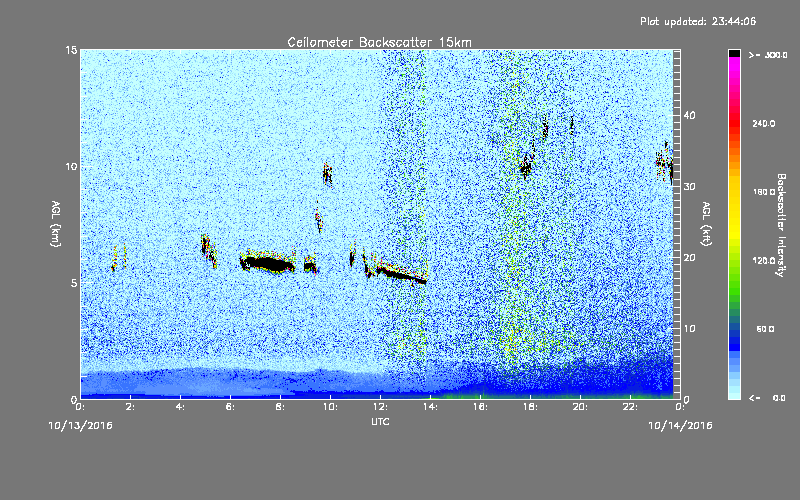Click the '20:' hour tick label
Viewport: 800px width, 500px height.
point(580,407)
